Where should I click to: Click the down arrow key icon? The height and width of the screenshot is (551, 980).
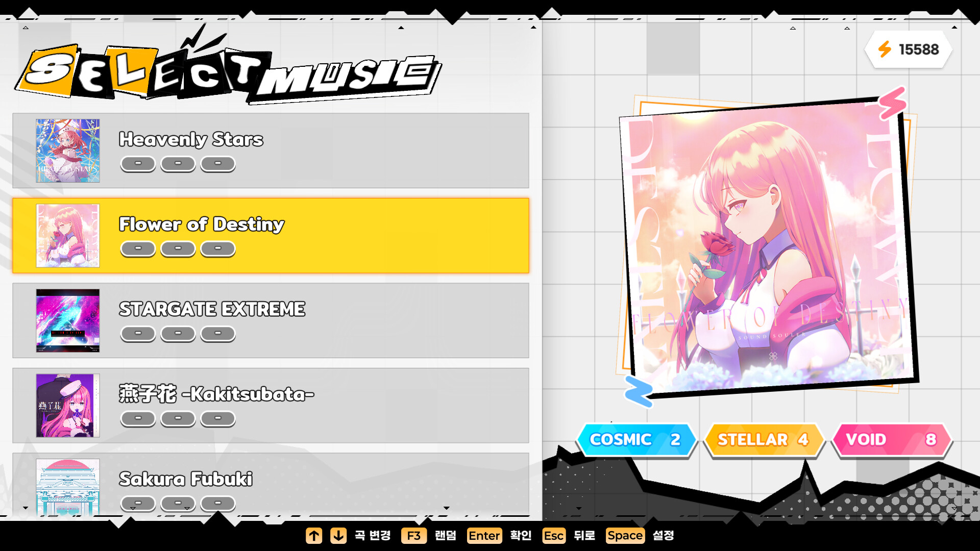pyautogui.click(x=338, y=536)
